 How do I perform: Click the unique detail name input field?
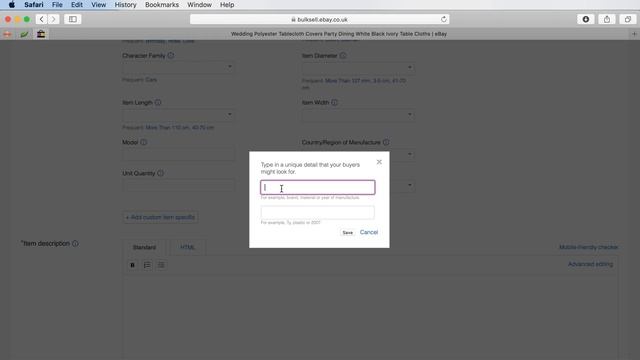point(318,187)
